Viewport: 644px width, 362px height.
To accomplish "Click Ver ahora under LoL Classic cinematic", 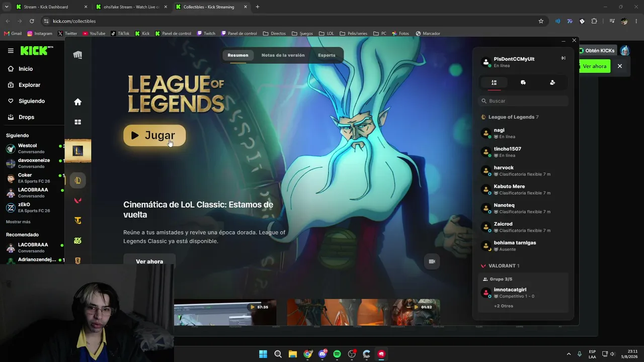I will pos(149,261).
